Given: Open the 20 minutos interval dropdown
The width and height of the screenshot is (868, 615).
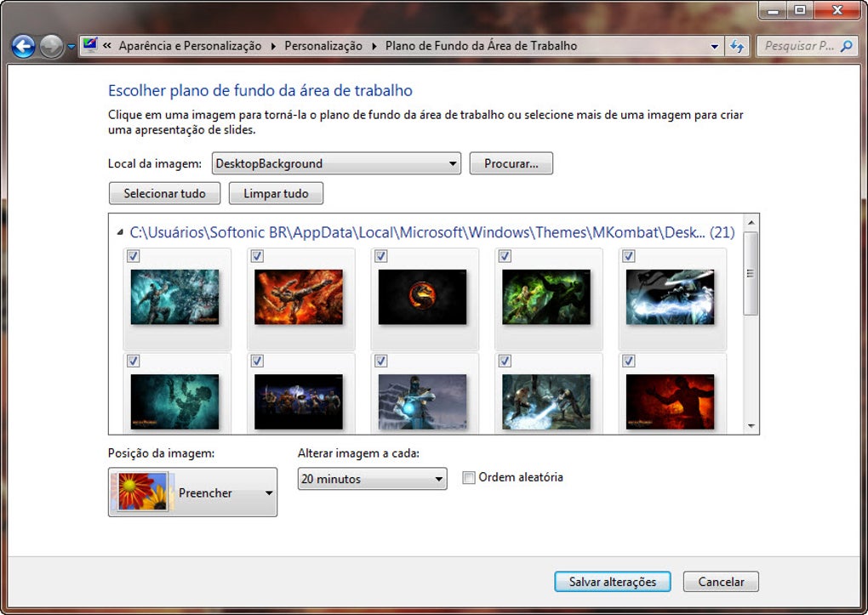Looking at the screenshot, I should pyautogui.click(x=372, y=479).
